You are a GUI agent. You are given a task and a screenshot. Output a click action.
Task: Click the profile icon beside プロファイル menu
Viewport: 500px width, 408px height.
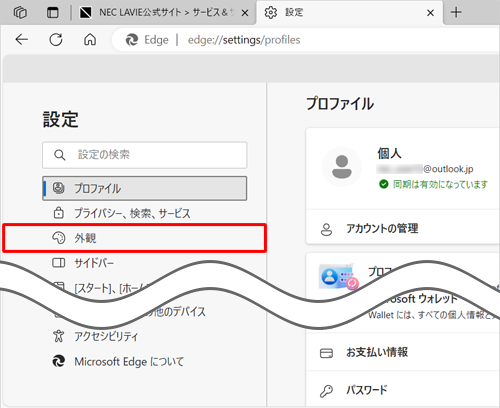59,188
